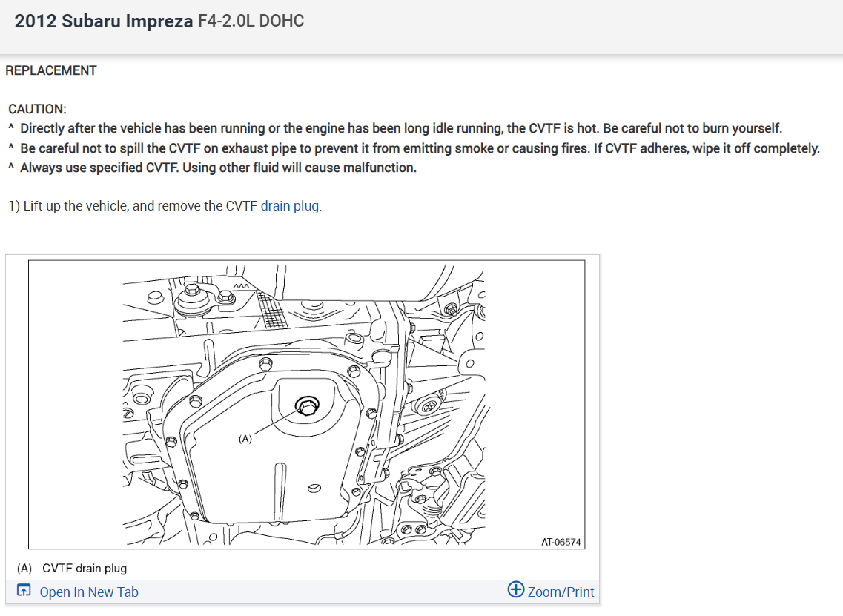Click the caution line about exhaust pipe spills
The height and width of the screenshot is (616, 843).
coord(420,148)
